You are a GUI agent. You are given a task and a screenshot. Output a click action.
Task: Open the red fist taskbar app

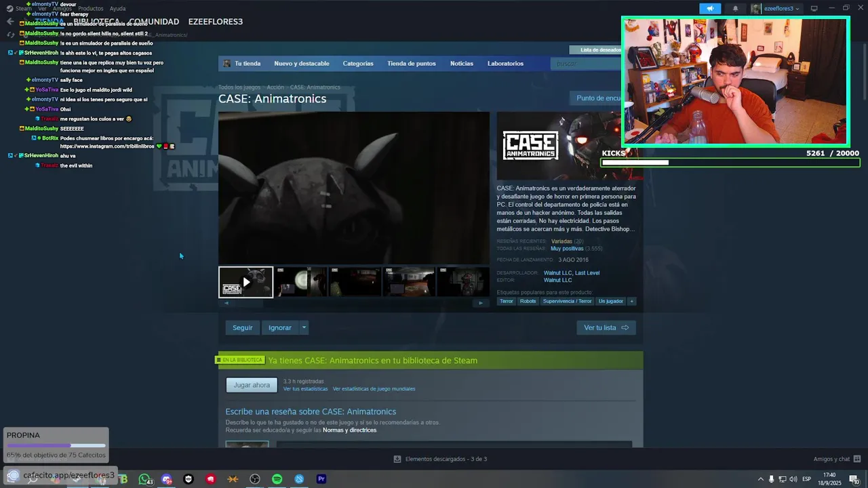211,479
